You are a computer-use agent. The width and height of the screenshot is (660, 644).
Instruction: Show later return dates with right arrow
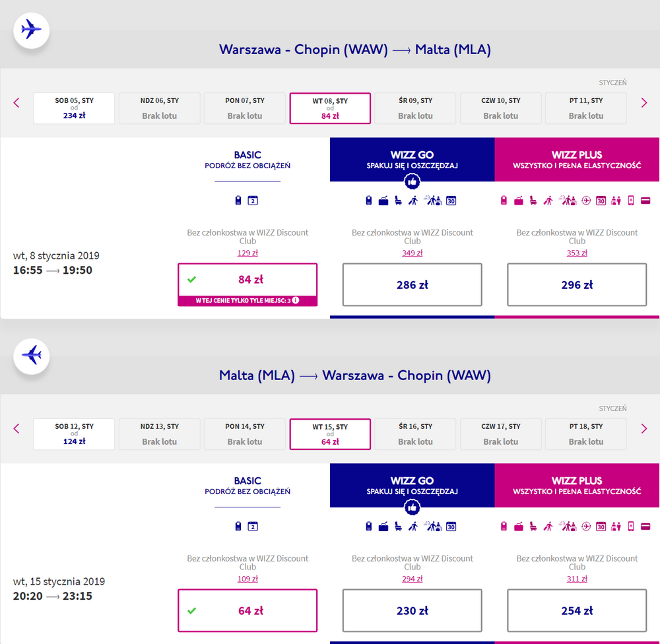[643, 428]
